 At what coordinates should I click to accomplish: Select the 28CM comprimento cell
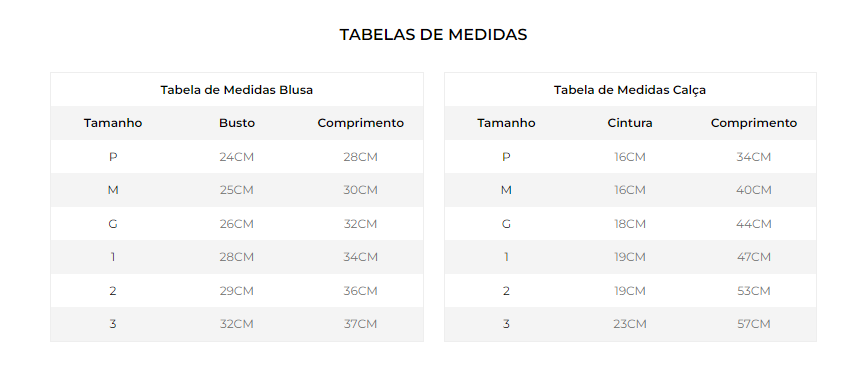tap(360, 157)
